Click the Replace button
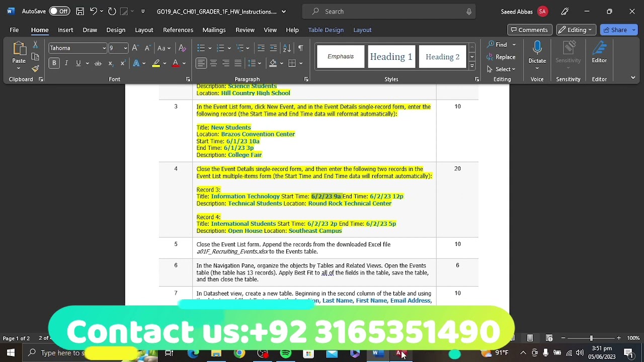 tap(501, 57)
